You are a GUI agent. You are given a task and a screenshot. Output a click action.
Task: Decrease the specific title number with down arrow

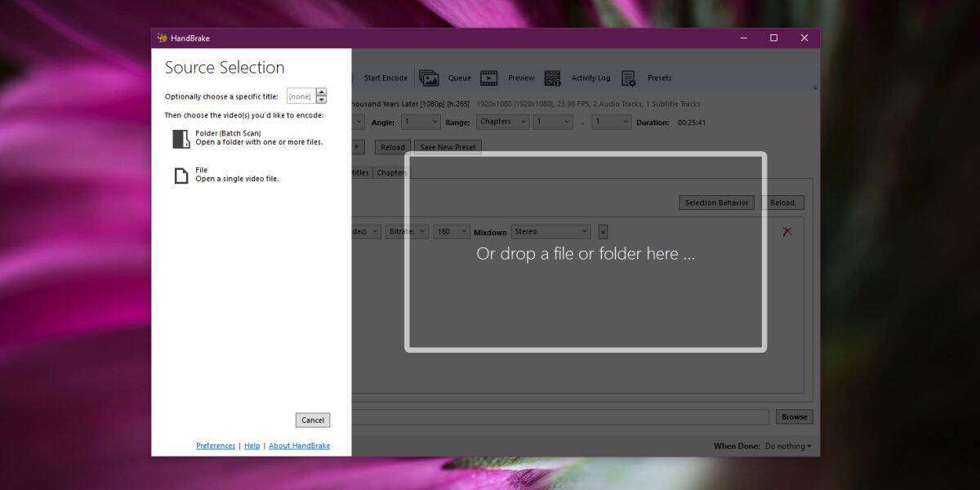tap(321, 100)
